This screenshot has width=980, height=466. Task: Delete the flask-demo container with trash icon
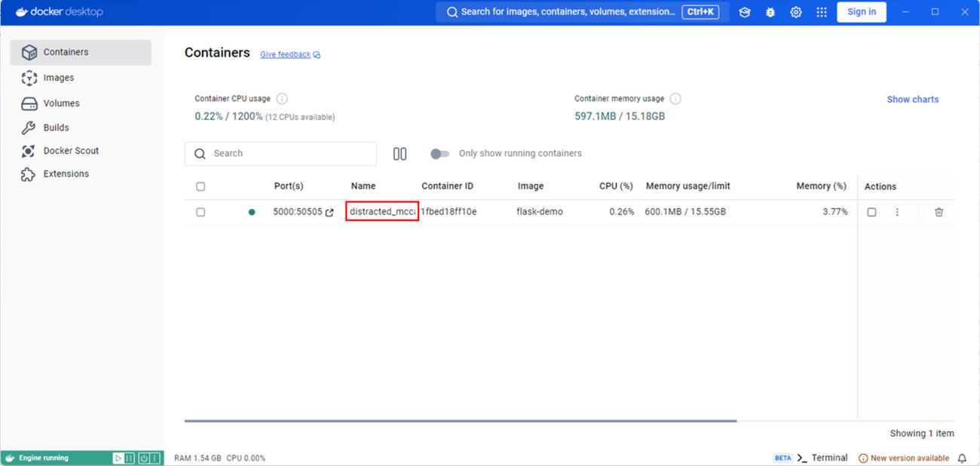[939, 212]
